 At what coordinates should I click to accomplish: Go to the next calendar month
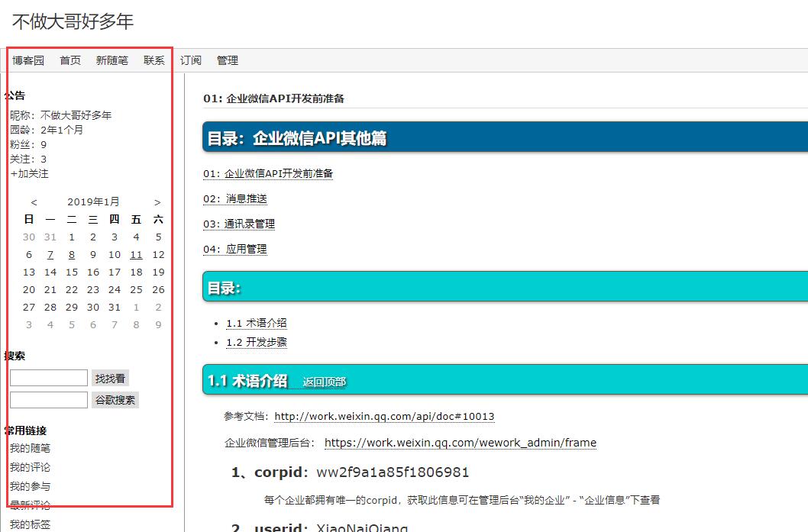point(157,202)
